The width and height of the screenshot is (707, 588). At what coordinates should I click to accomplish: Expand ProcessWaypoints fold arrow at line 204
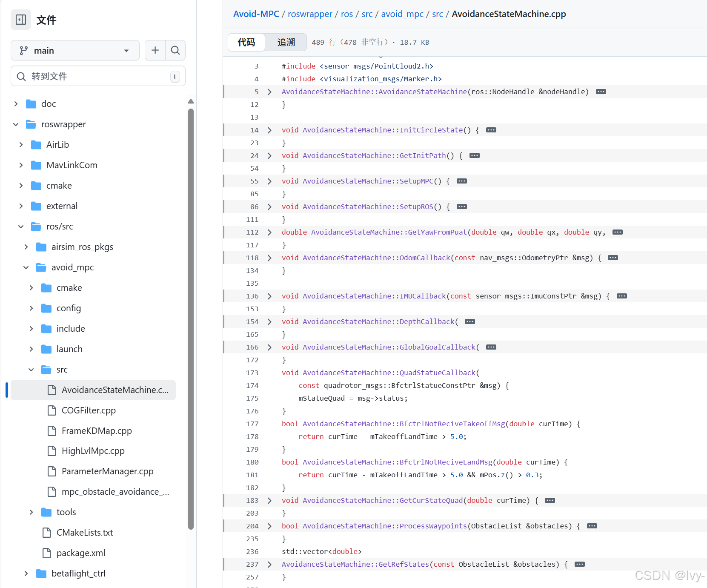pyautogui.click(x=269, y=526)
